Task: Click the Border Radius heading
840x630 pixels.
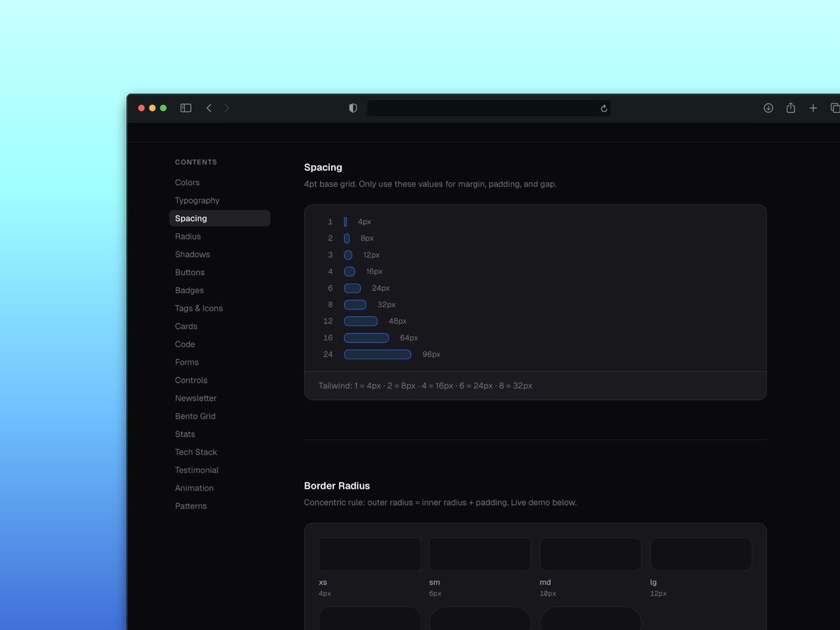Action: 337,486
